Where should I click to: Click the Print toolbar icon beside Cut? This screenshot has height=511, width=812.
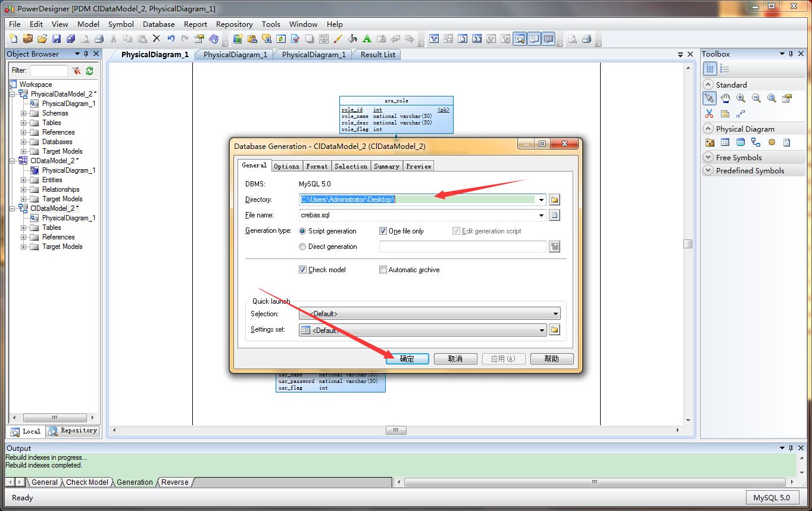[99, 39]
